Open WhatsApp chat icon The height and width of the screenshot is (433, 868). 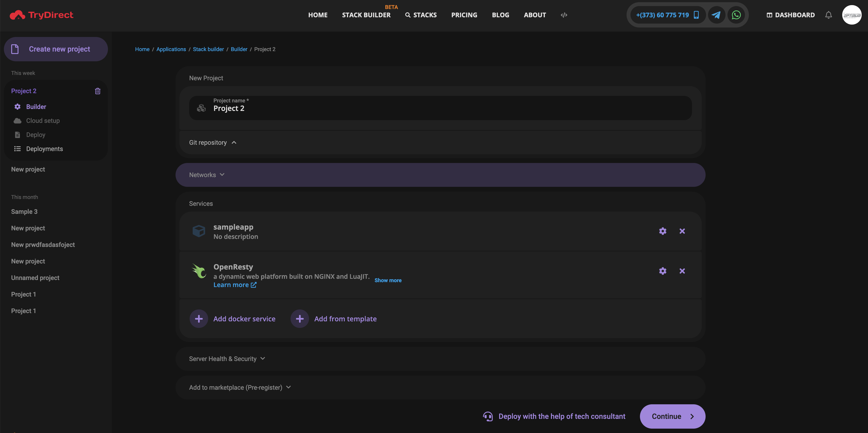tap(736, 15)
